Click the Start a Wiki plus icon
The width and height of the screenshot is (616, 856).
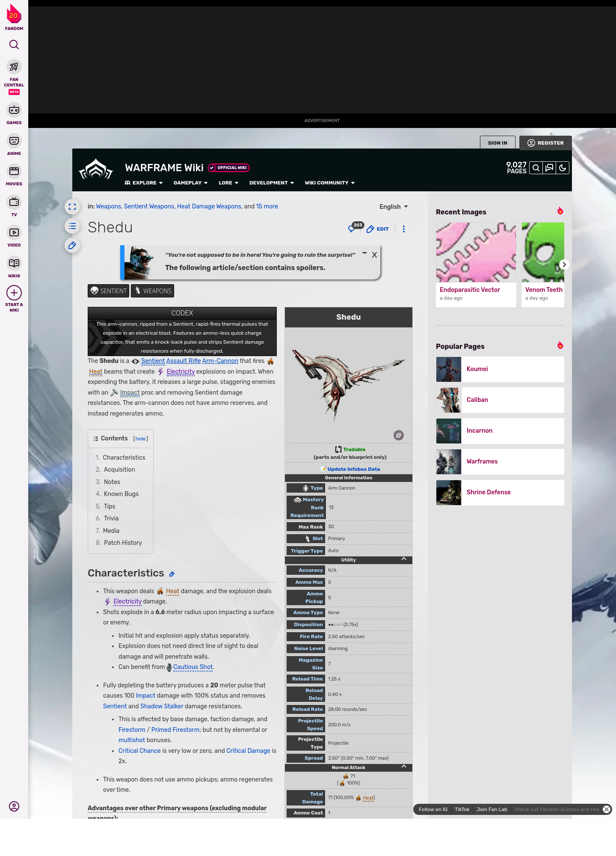[14, 293]
